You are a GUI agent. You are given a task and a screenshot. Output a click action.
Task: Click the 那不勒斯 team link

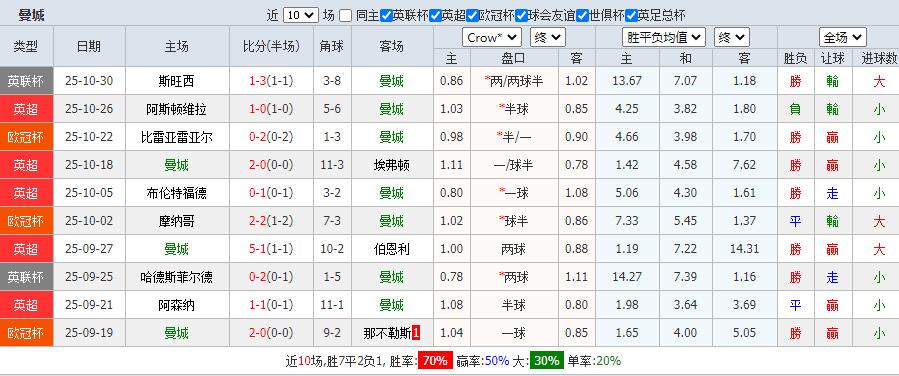[x=387, y=333]
